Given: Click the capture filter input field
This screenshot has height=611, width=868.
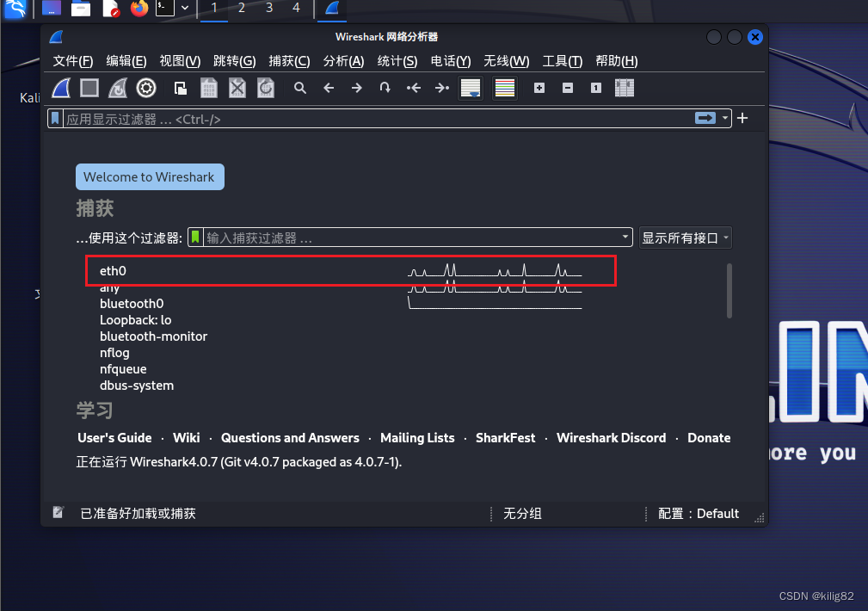Looking at the screenshot, I should tap(412, 238).
